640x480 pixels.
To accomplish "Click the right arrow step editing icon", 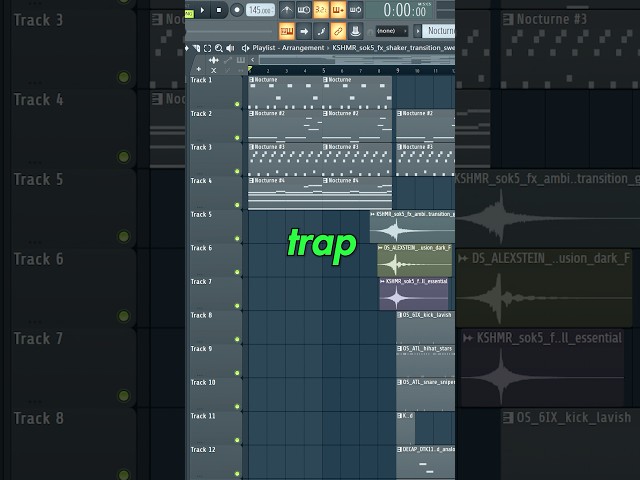I will click(304, 31).
